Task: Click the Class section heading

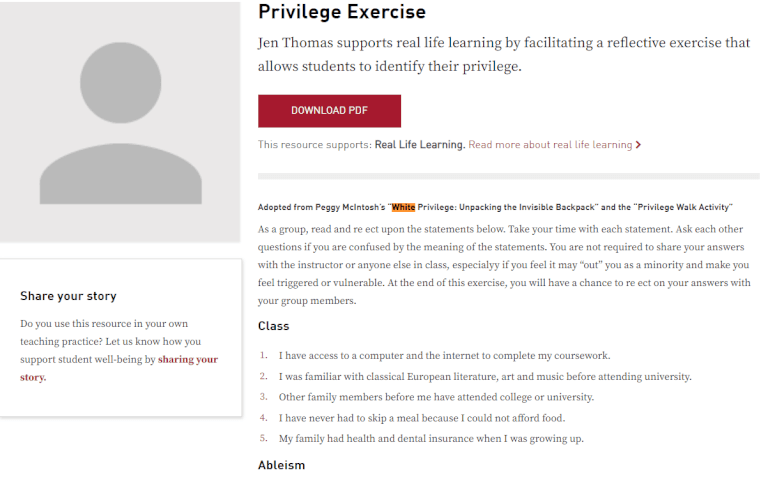Action: tap(273, 326)
